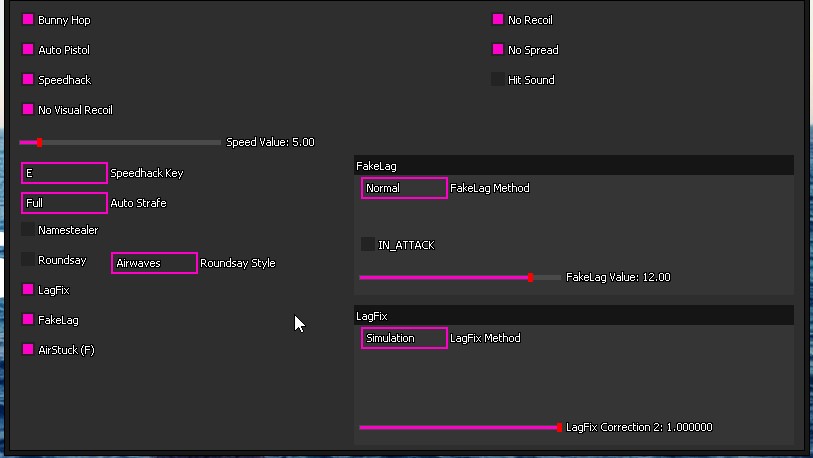The width and height of the screenshot is (813, 458).
Task: Check the Roundsay option
Action: (x=28, y=260)
